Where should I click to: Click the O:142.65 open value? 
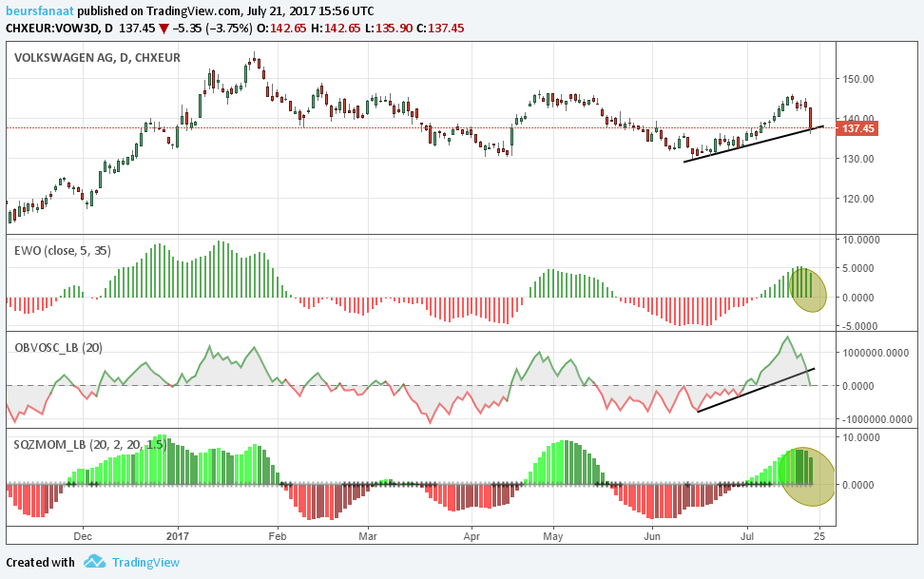pyautogui.click(x=281, y=28)
